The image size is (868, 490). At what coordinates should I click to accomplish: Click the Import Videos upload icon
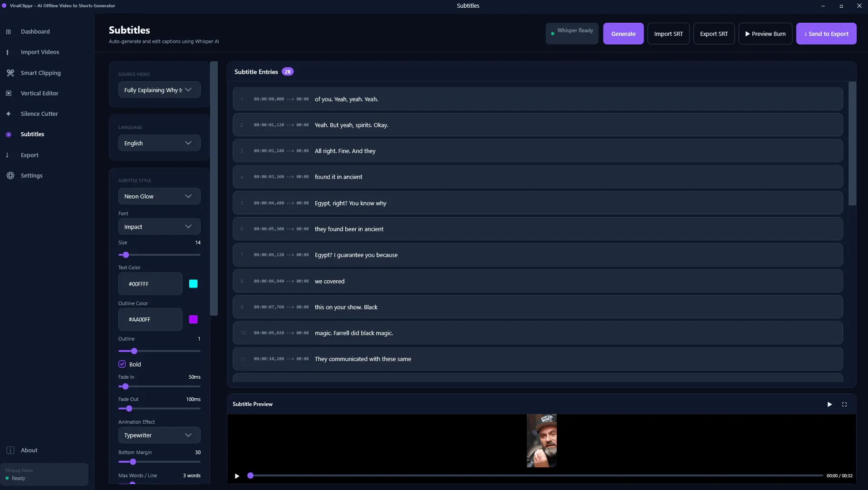(x=8, y=52)
